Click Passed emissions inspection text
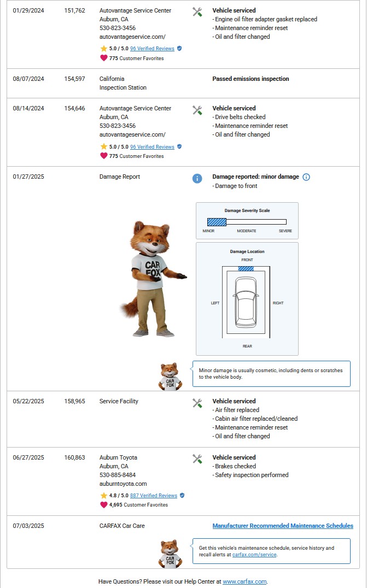This screenshot has width=367, height=588. pos(251,79)
